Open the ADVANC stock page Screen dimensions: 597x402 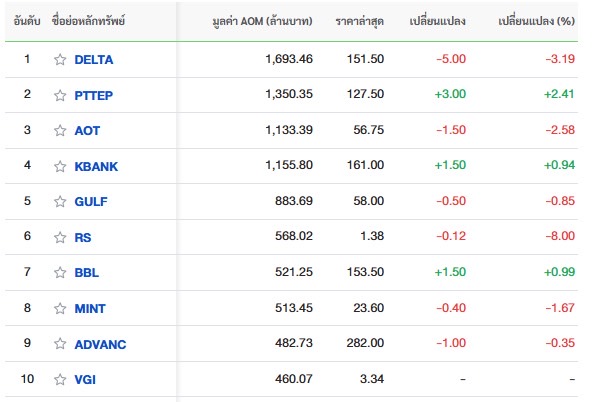[x=100, y=344]
